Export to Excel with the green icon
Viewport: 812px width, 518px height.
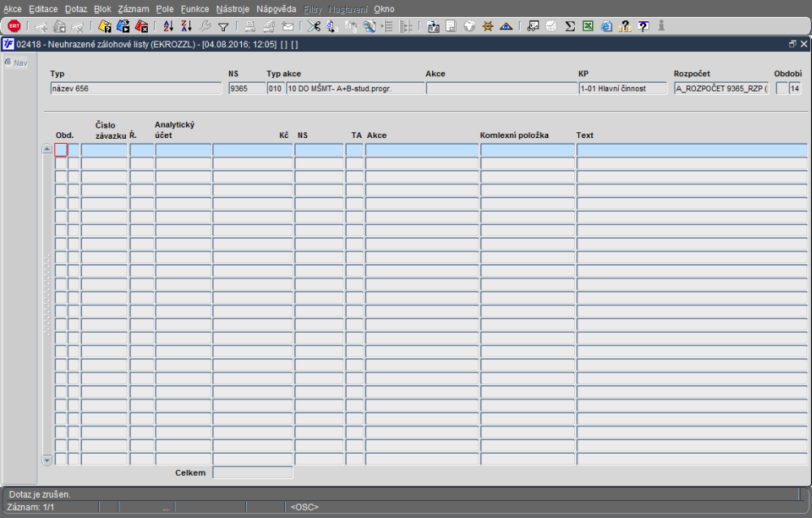(x=588, y=26)
